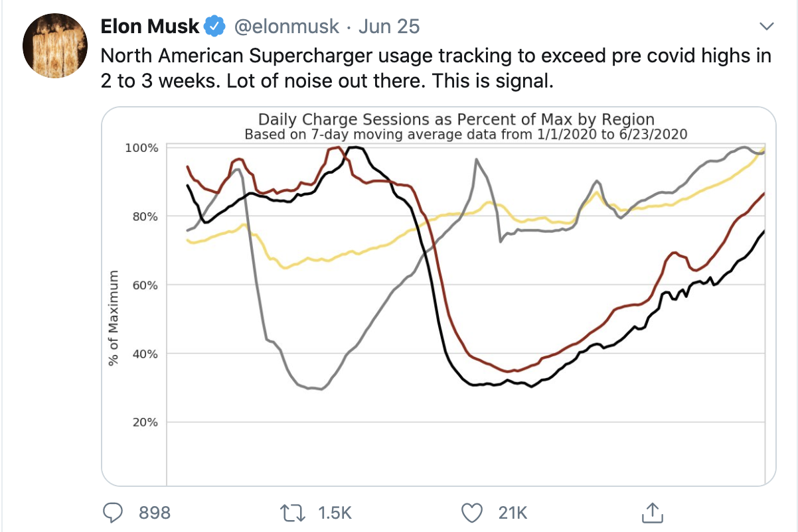Click the chart subtitle about 7-day moving average
The width and height of the screenshot is (798, 532).
(x=465, y=133)
